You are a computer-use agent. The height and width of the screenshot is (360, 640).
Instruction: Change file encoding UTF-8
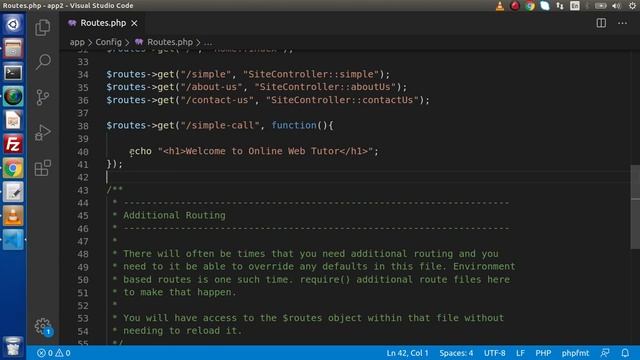(494, 353)
